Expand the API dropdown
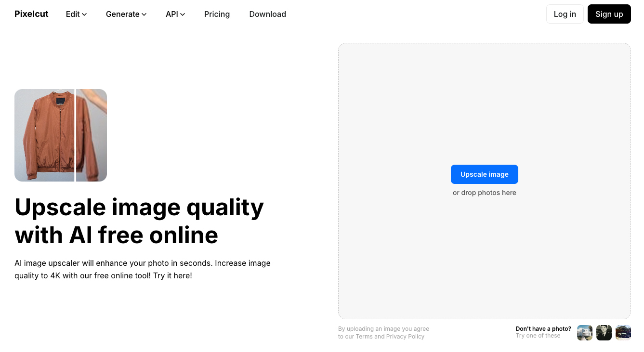644x352 pixels. coord(175,14)
